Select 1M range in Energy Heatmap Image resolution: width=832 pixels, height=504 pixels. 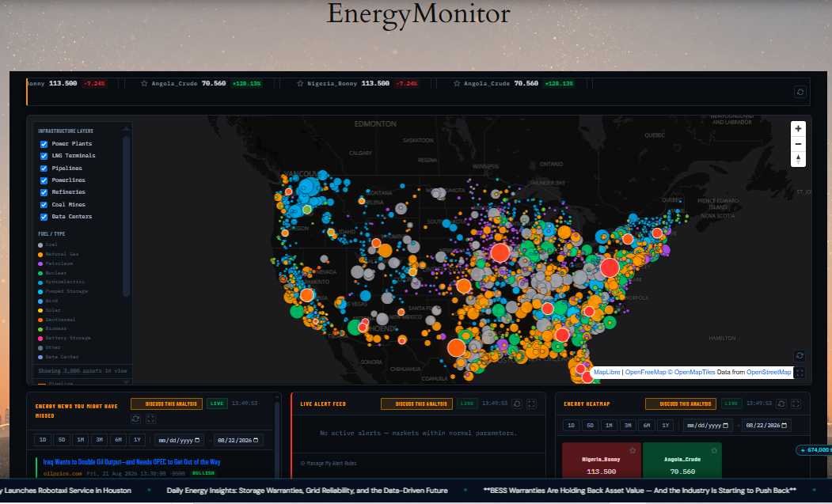tap(609, 426)
